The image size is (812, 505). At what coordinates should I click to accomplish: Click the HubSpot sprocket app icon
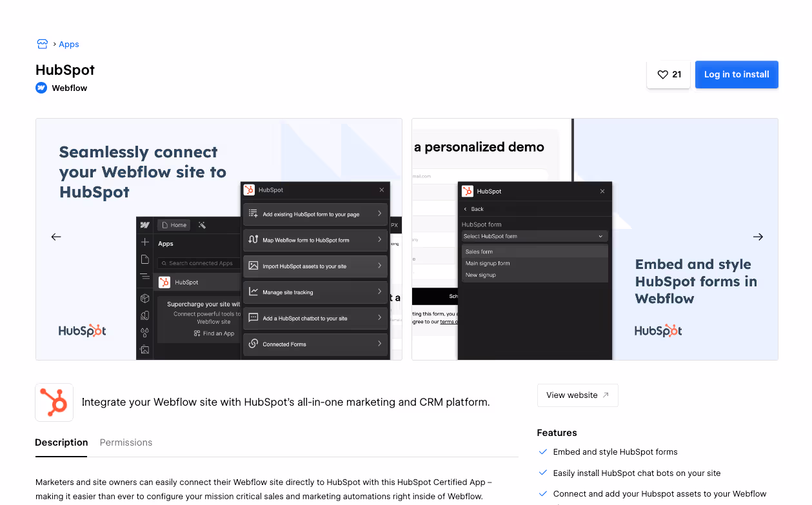coord(54,402)
